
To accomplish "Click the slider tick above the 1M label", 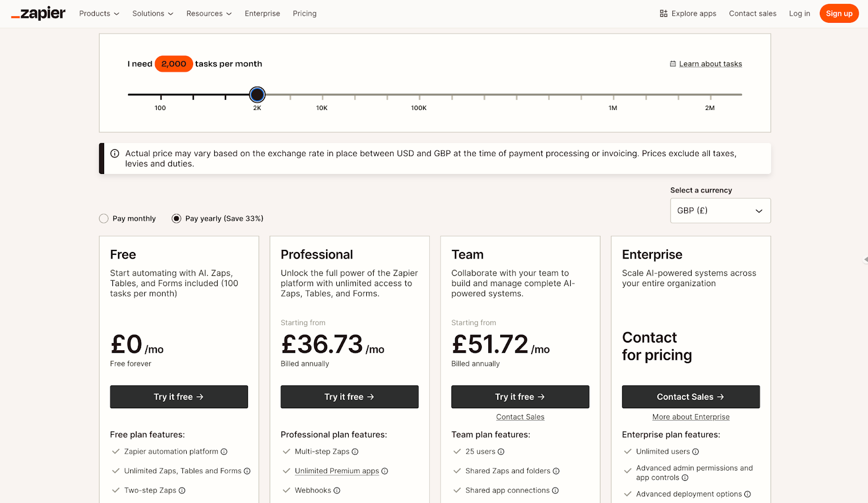I will click(x=613, y=96).
